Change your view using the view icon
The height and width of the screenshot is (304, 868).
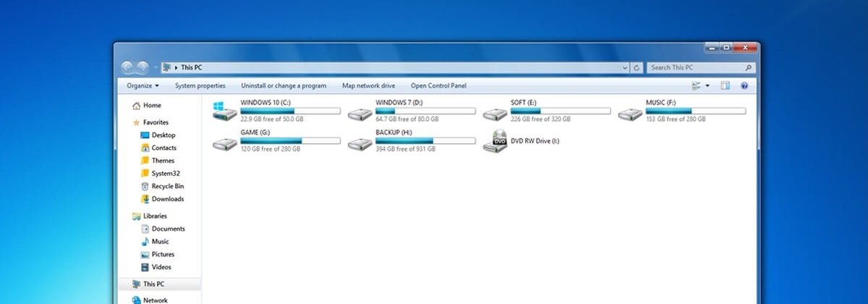point(696,85)
